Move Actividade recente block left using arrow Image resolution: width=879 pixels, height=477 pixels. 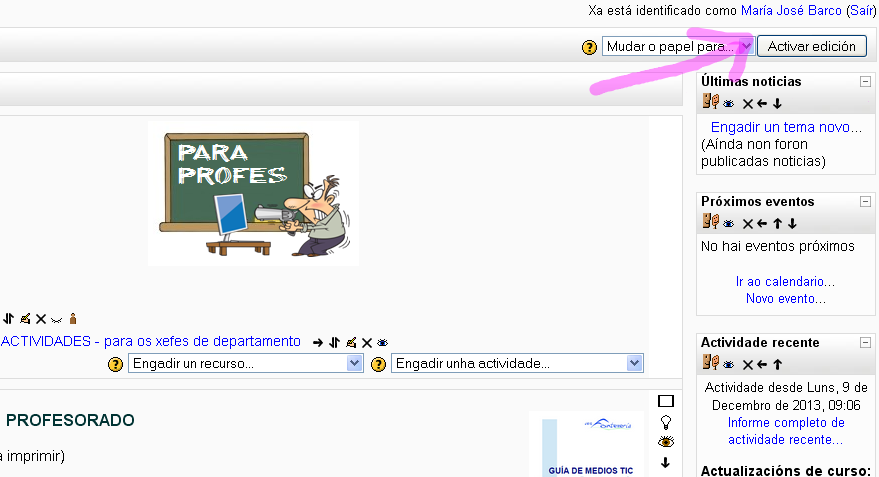pyautogui.click(x=762, y=364)
